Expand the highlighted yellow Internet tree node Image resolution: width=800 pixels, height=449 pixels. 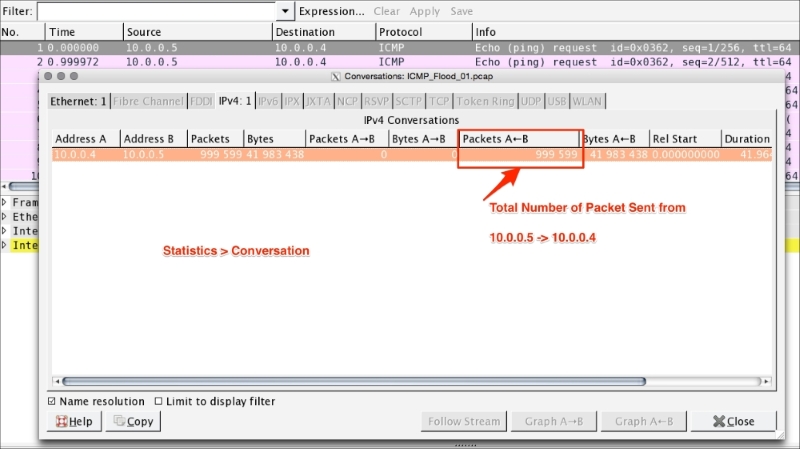tap(4, 245)
